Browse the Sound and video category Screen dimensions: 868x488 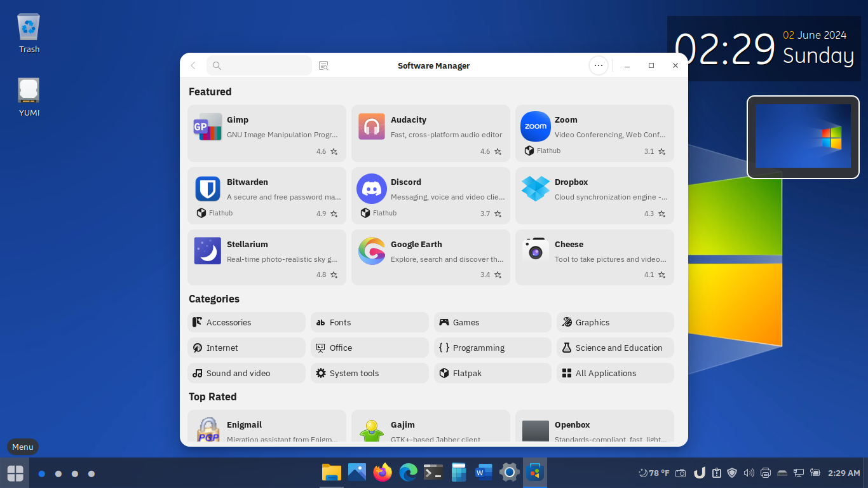tap(247, 373)
